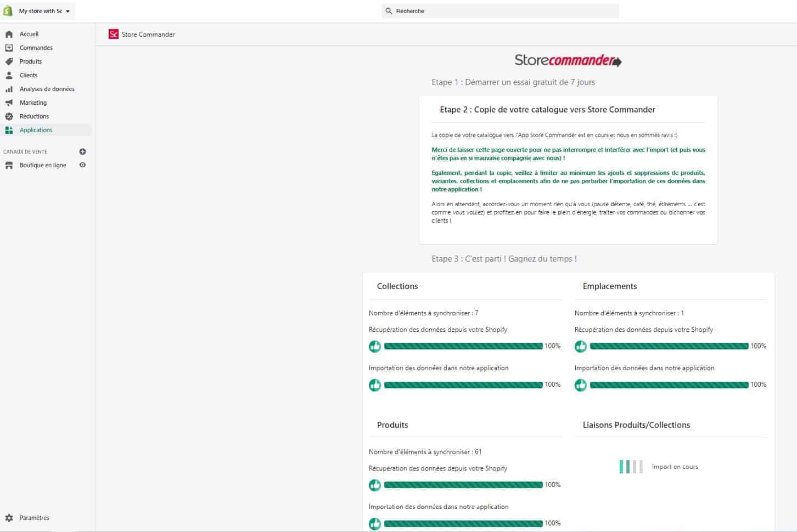Click the red Store Commander app icon
The width and height of the screenshot is (797, 532).
(x=114, y=34)
